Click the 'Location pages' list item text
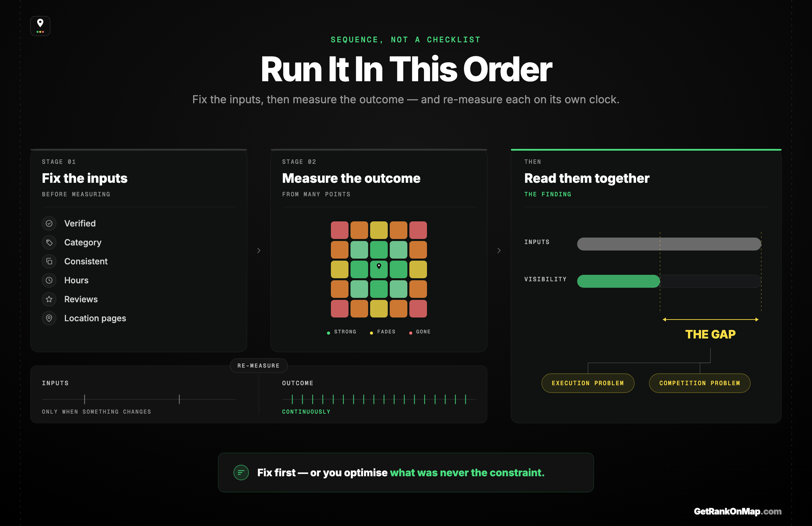The height and width of the screenshot is (526, 812). [x=95, y=318]
